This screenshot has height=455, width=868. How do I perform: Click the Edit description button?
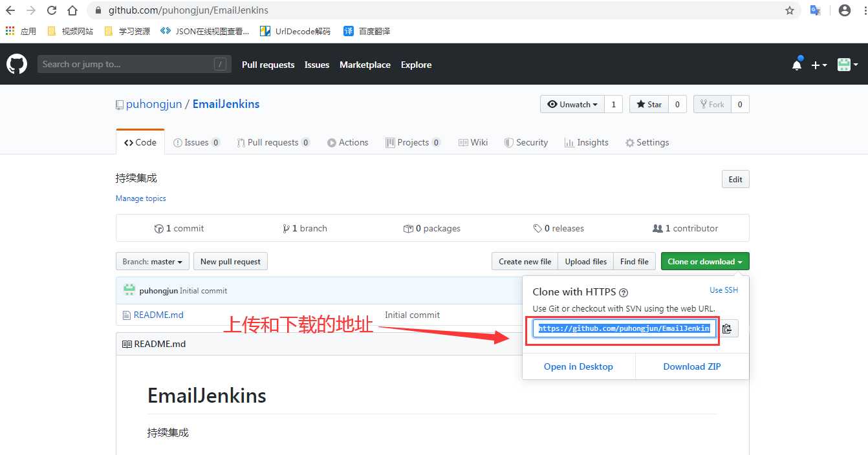click(735, 179)
